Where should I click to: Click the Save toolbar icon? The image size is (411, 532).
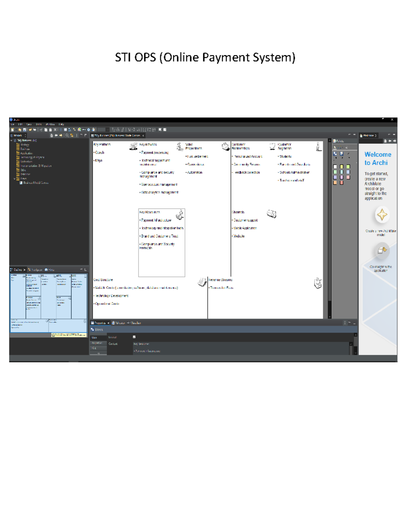(24, 130)
